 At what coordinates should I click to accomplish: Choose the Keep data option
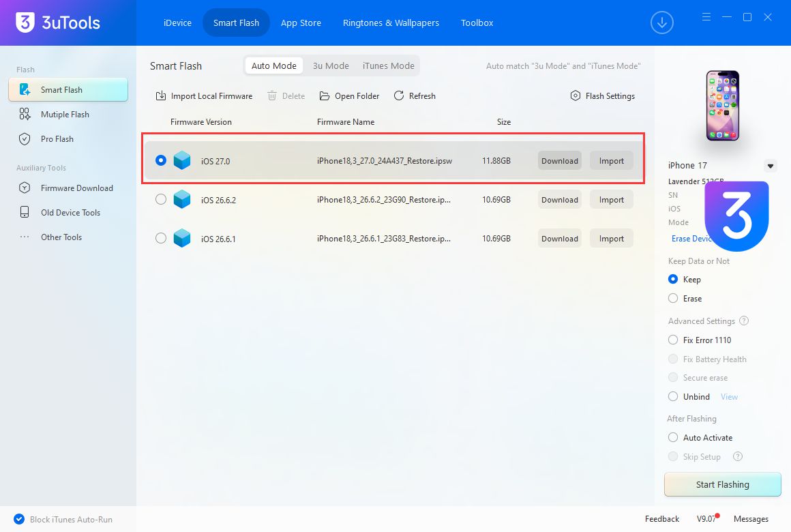point(673,279)
